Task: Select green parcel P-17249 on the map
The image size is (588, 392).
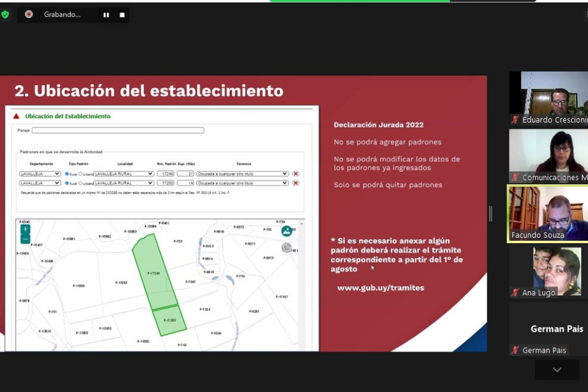Action: tap(154, 272)
